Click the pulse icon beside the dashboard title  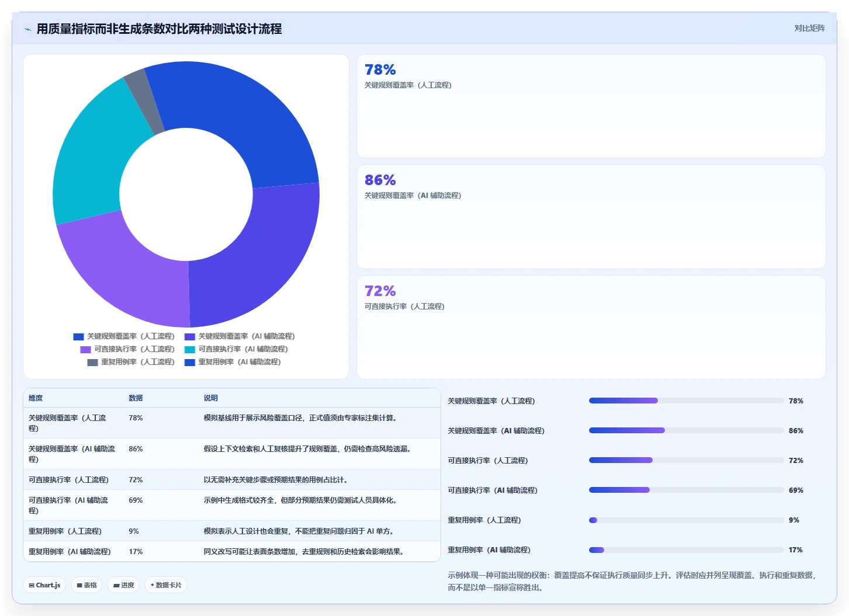pyautogui.click(x=27, y=29)
